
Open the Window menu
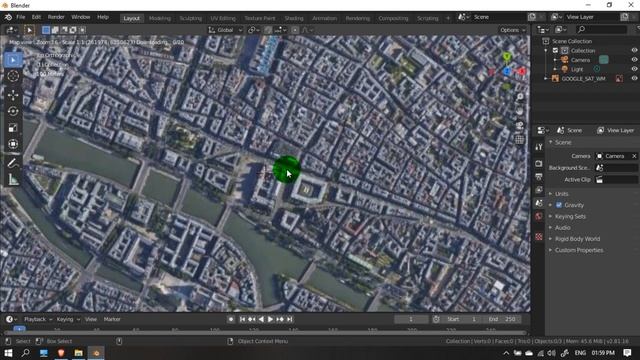click(x=80, y=17)
